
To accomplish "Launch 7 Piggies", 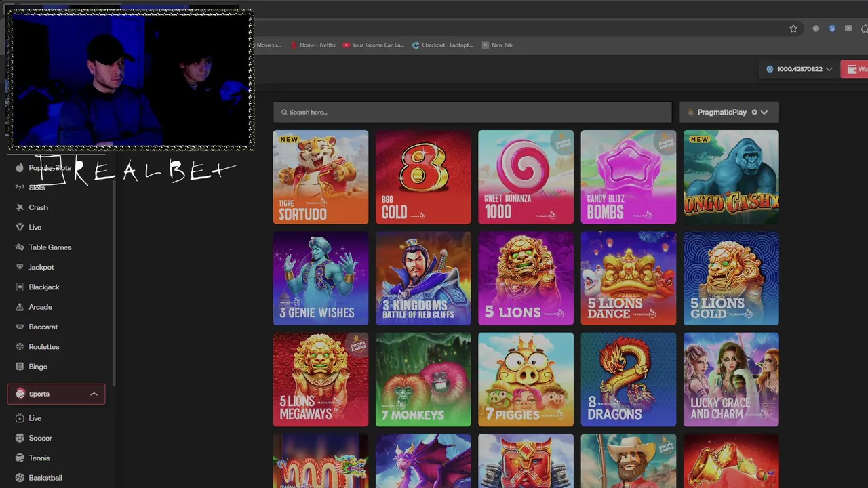I will point(526,380).
